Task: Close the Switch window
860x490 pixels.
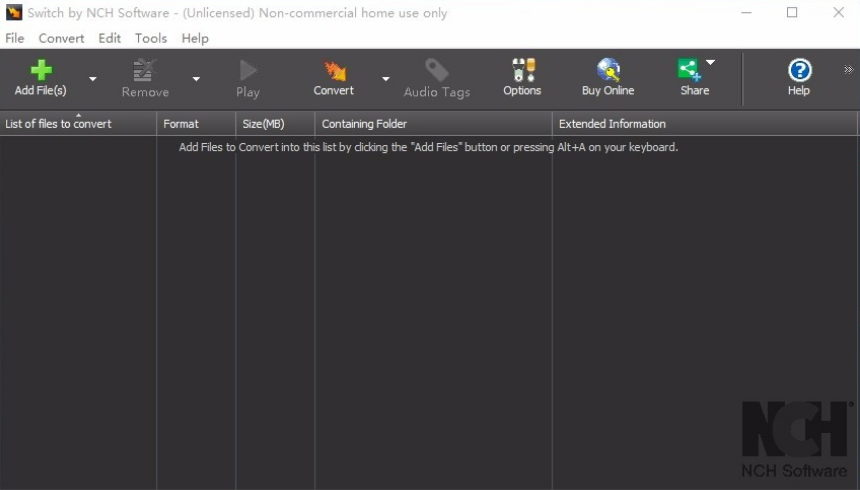Action: (839, 13)
